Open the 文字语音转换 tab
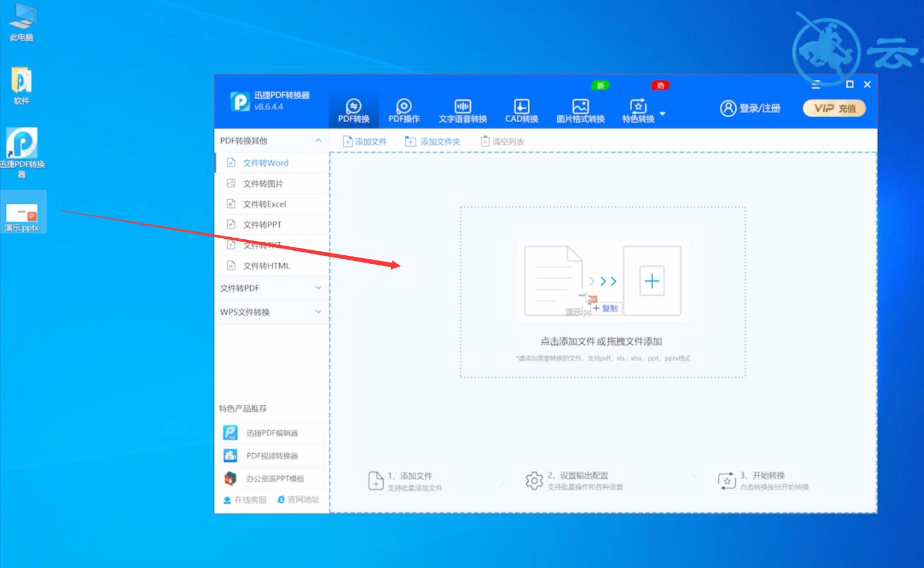Screen dimensions: 924x568 tap(463, 111)
